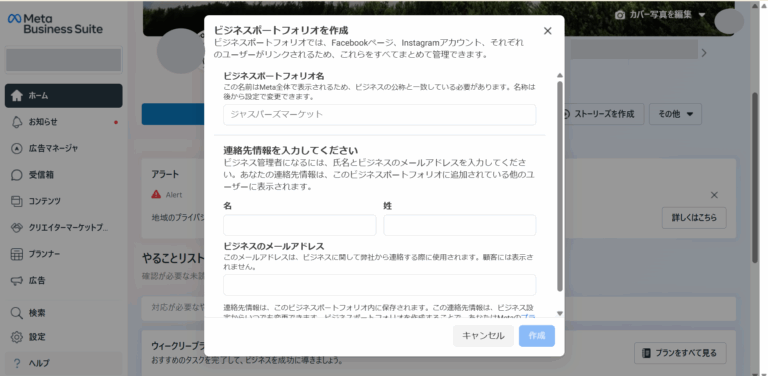Click the 検索 magnifying glass icon
This screenshot has height=376, width=768.
pos(17,313)
